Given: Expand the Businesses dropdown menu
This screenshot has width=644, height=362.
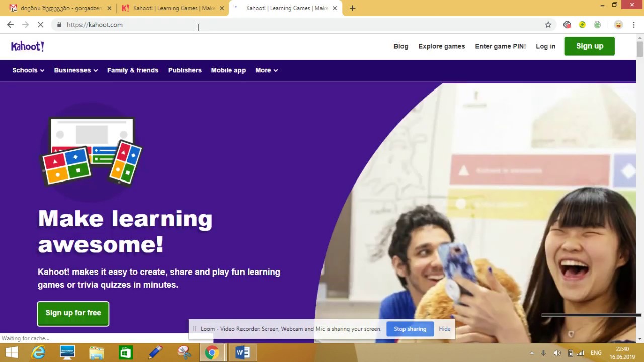Looking at the screenshot, I should [76, 70].
